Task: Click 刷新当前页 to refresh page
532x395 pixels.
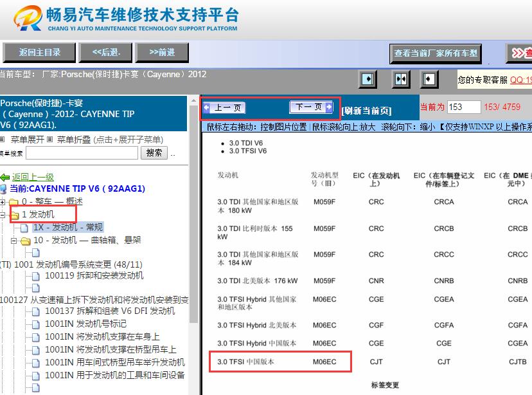Action: point(366,111)
